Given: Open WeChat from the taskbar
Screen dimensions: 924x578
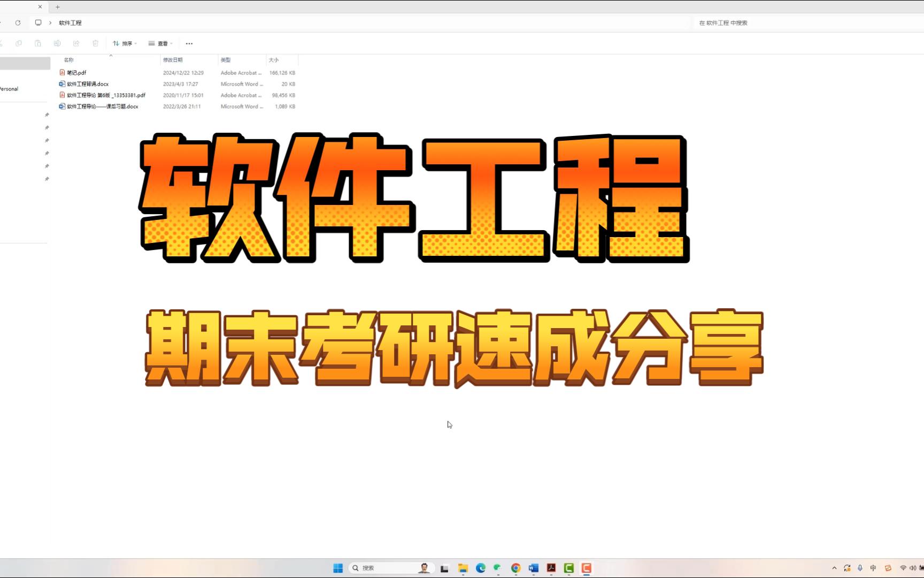Looking at the screenshot, I should pos(498,568).
